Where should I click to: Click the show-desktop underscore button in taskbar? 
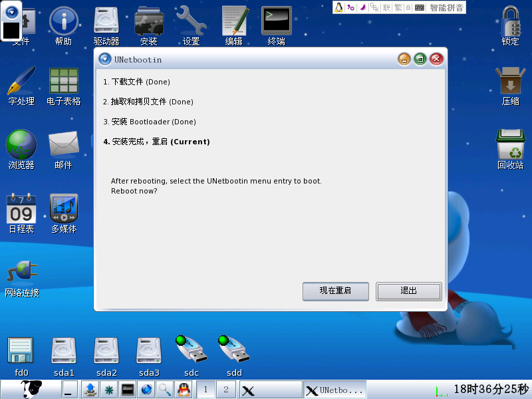click(69, 390)
